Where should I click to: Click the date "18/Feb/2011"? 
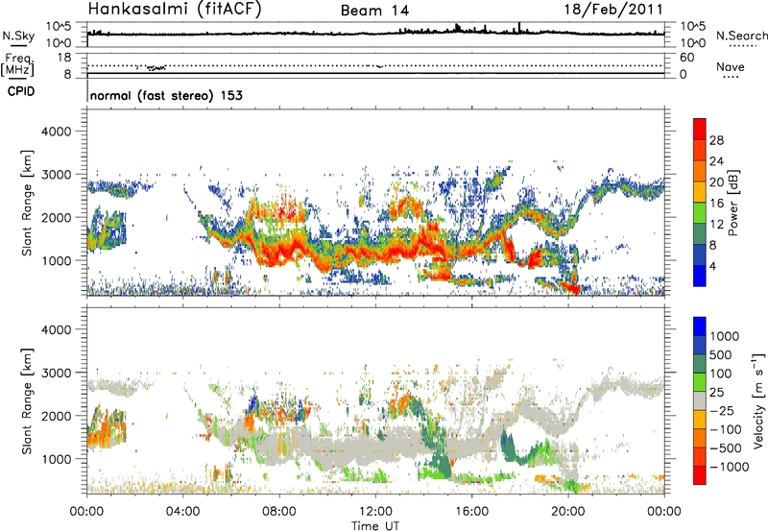coord(613,9)
